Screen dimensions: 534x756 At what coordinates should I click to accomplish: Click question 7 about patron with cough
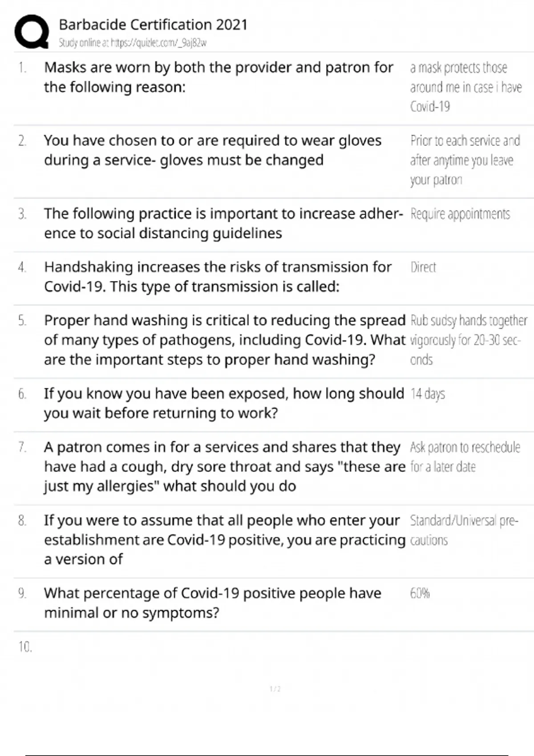point(225,466)
